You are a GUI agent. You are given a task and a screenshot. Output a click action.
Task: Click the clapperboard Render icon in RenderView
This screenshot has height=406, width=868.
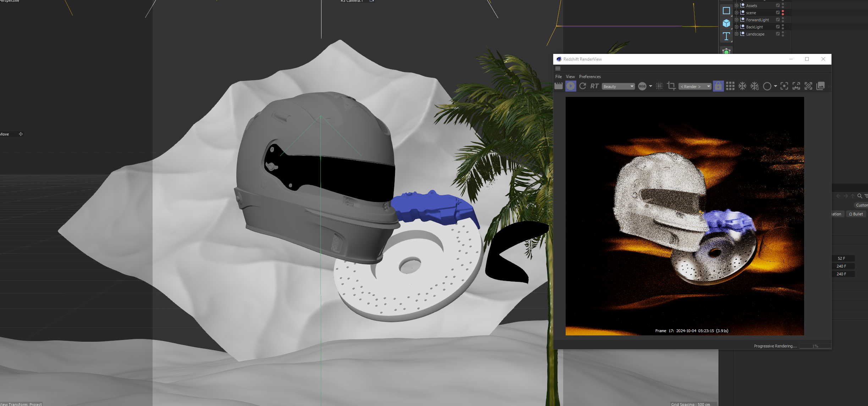click(559, 86)
